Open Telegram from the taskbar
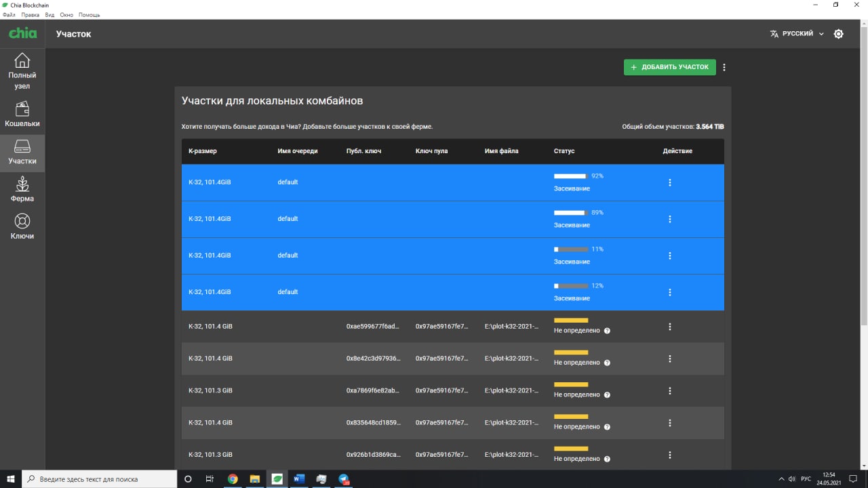 coord(344,479)
